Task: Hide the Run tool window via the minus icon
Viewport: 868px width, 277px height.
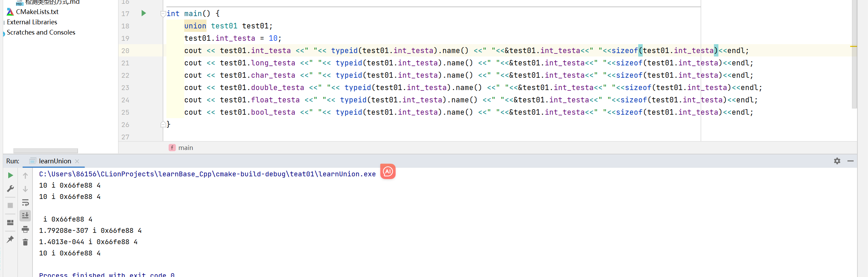Action: (x=851, y=161)
